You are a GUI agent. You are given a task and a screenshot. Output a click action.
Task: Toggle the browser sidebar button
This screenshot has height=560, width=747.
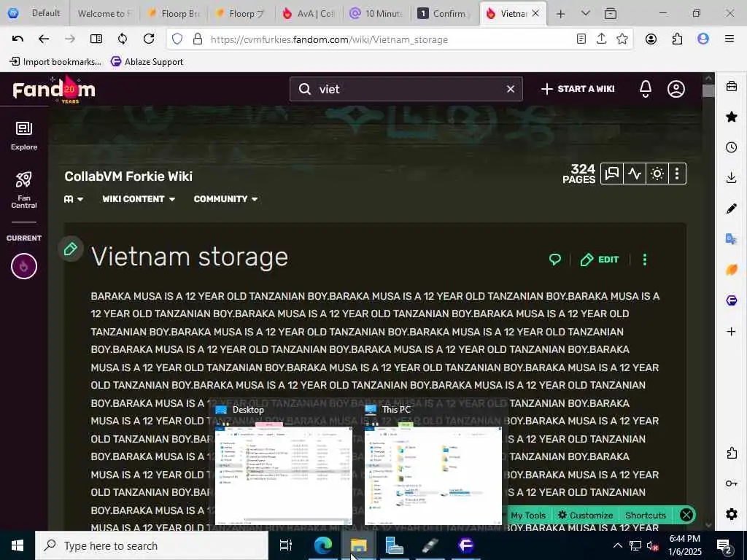click(96, 39)
